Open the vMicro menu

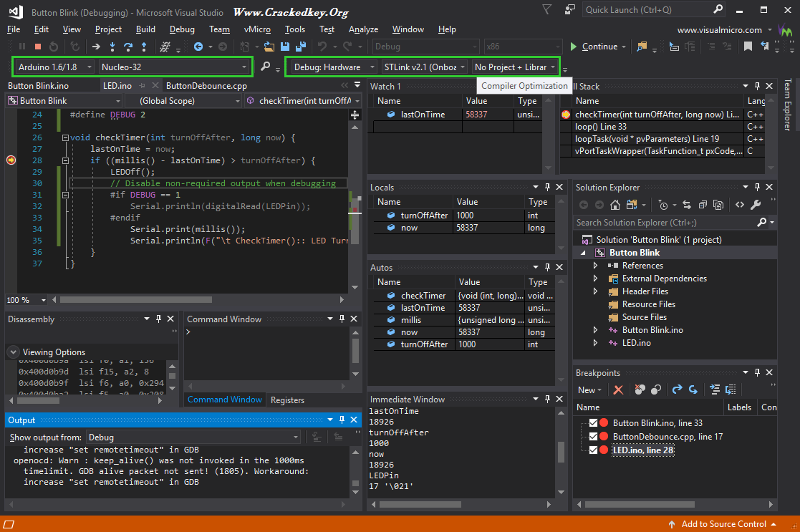click(257, 29)
